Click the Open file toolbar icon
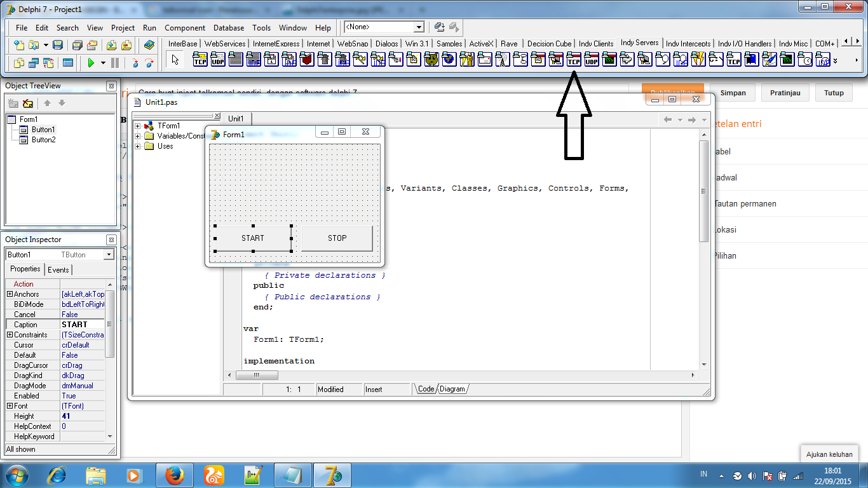 (33, 45)
